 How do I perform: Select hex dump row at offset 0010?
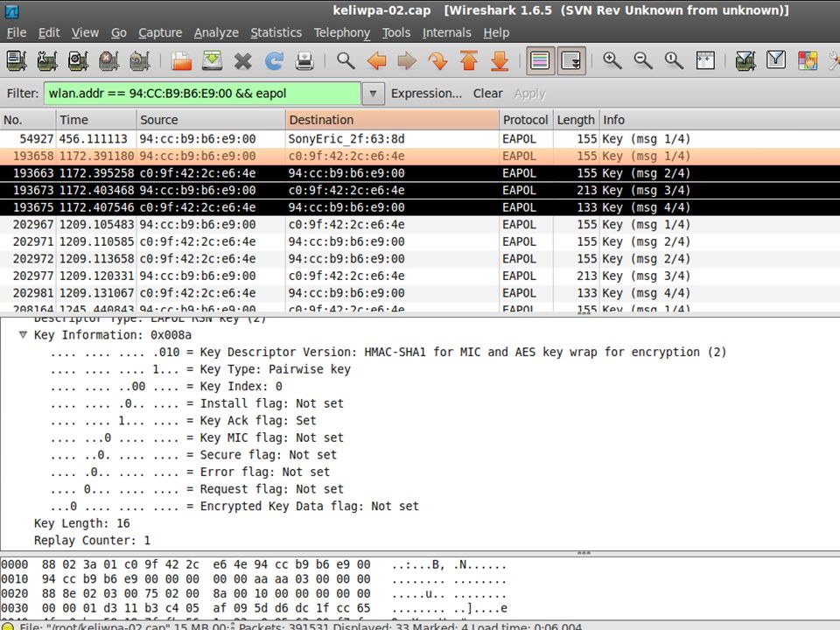pos(254,579)
